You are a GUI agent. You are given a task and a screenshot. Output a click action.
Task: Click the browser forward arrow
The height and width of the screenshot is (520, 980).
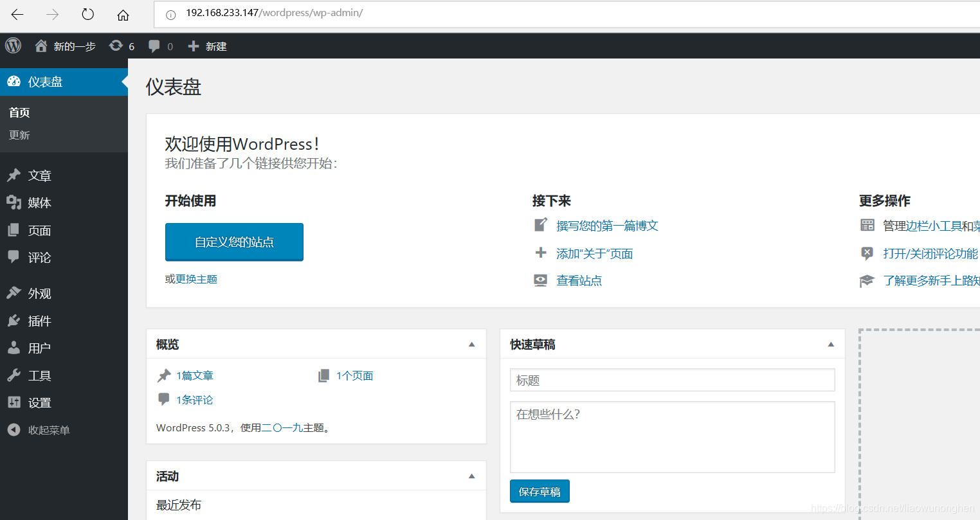[53, 14]
